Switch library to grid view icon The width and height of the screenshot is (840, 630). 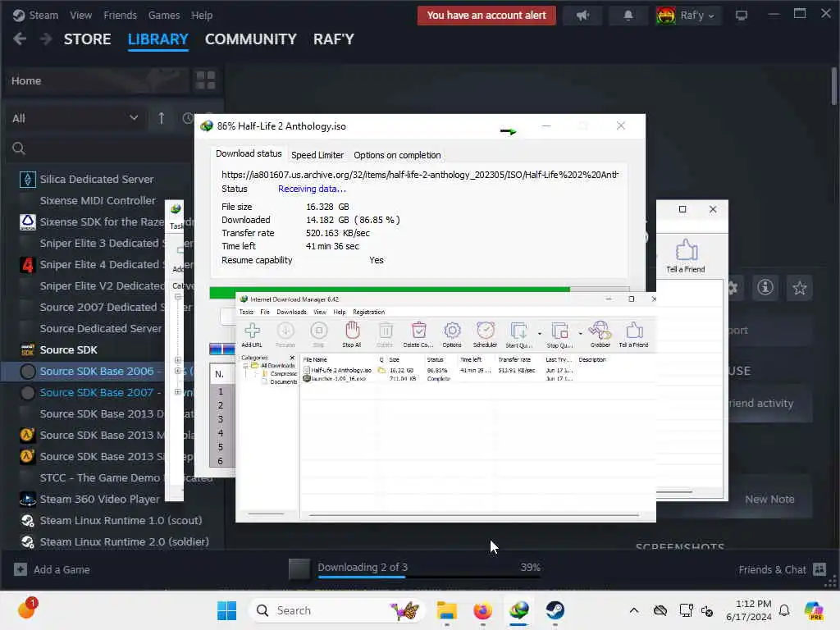pyautogui.click(x=206, y=80)
